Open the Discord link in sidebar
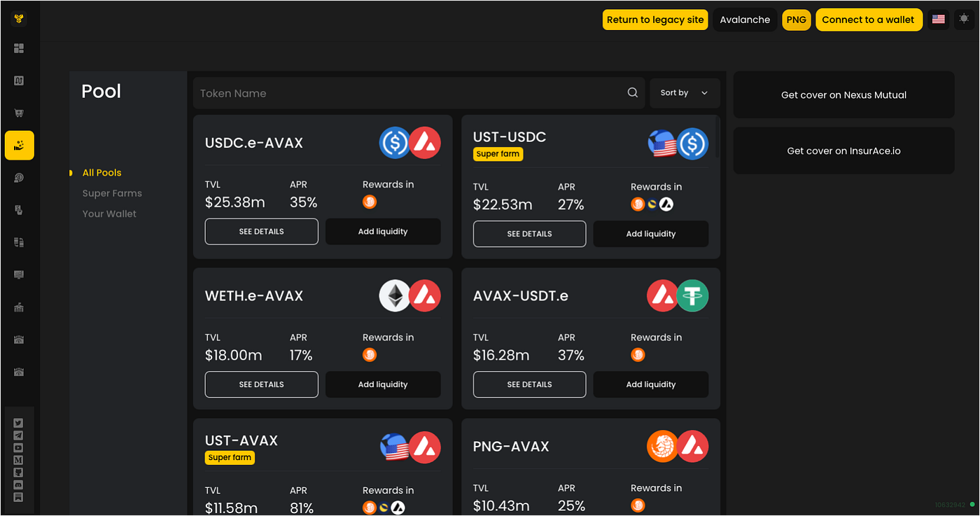 coord(19,485)
